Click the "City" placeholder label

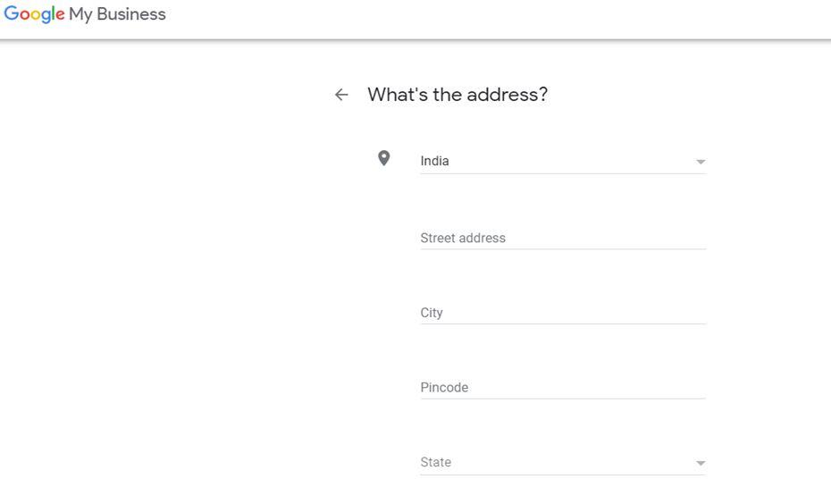pyautogui.click(x=432, y=313)
